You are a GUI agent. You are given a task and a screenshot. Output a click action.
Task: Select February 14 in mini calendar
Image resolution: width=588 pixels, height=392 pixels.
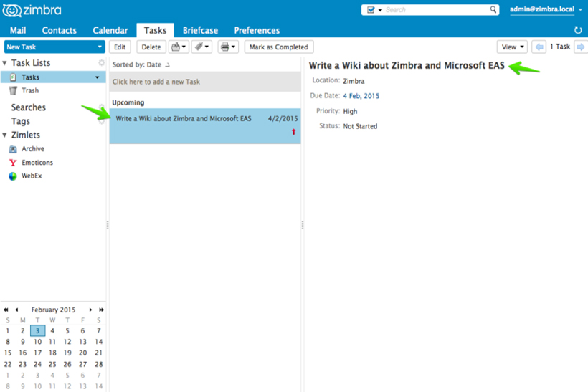99,342
